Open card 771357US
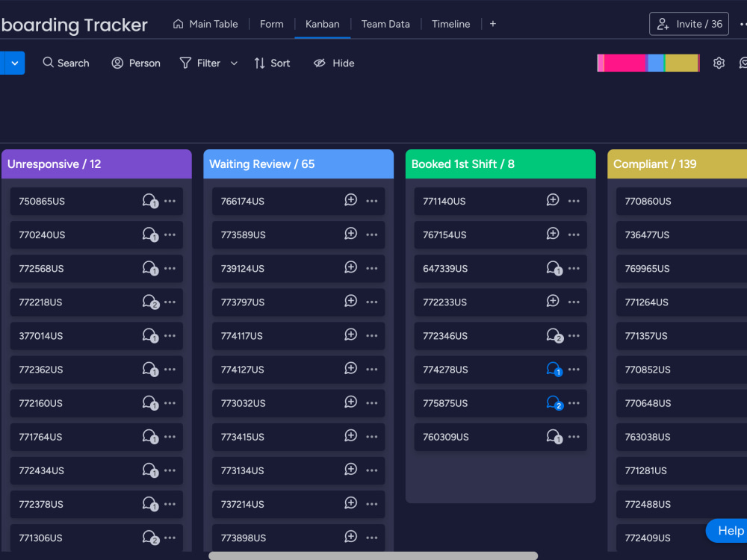This screenshot has height=560, width=747. (682, 336)
